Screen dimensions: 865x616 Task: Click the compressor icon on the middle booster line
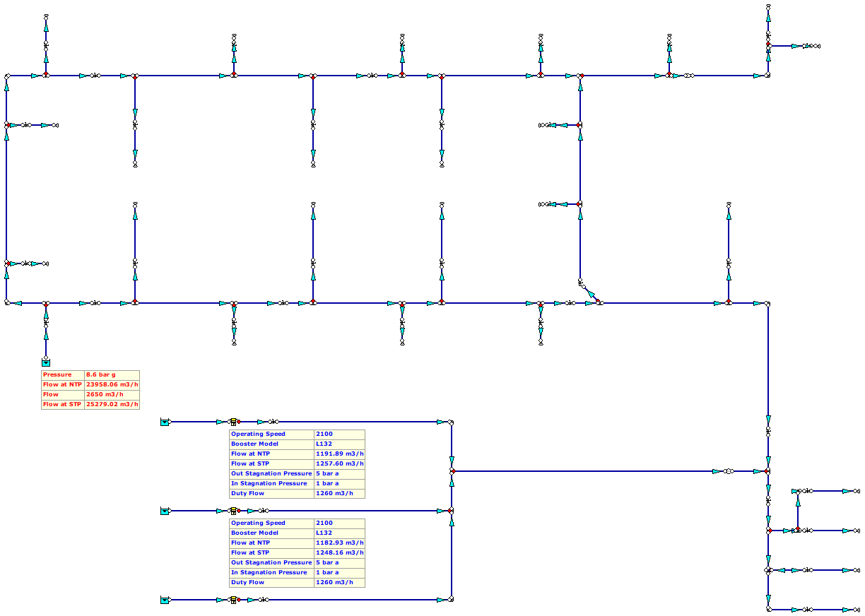pos(234,509)
